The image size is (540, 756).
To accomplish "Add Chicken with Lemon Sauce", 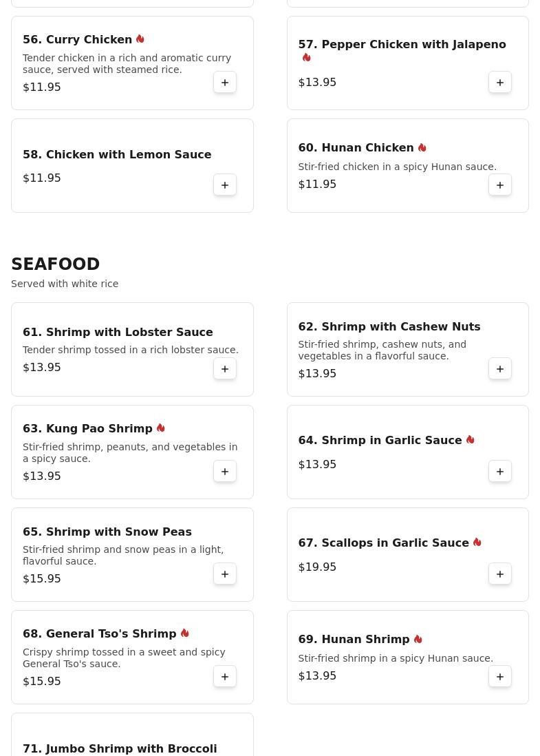I will point(225,185).
